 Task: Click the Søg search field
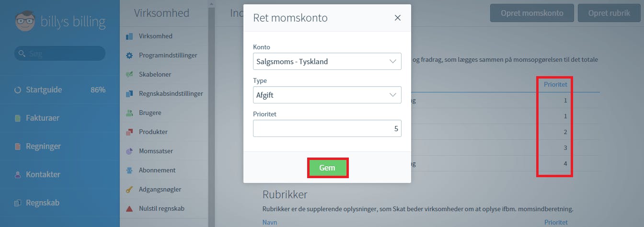[x=60, y=54]
